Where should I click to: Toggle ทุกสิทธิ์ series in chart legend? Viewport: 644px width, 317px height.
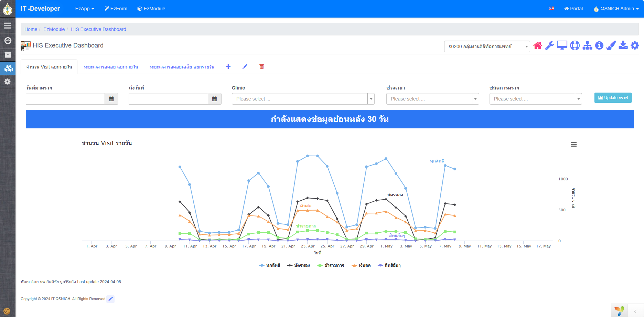270,265
